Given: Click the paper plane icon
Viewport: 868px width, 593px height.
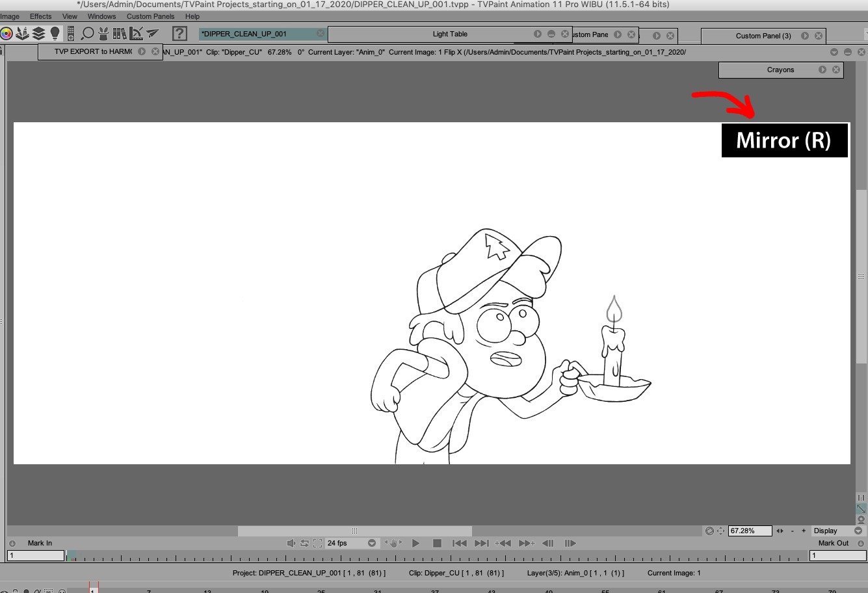Looking at the screenshot, I should pyautogui.click(x=152, y=33).
